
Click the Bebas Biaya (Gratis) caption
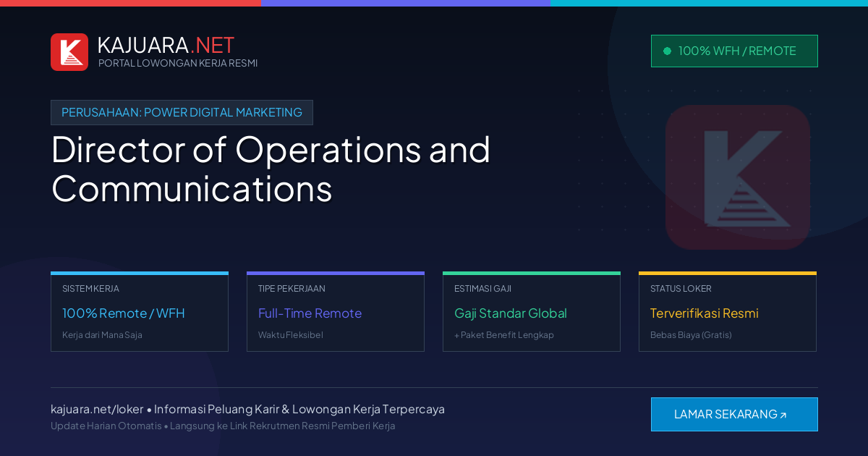691,335
